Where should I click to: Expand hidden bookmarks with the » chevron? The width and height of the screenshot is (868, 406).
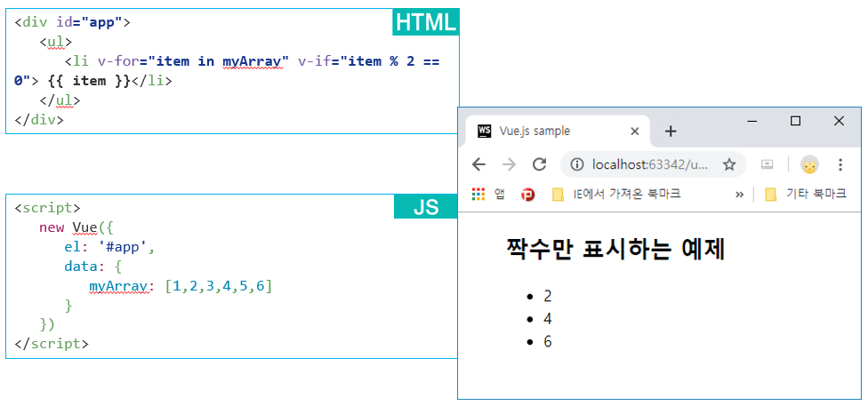tap(740, 195)
